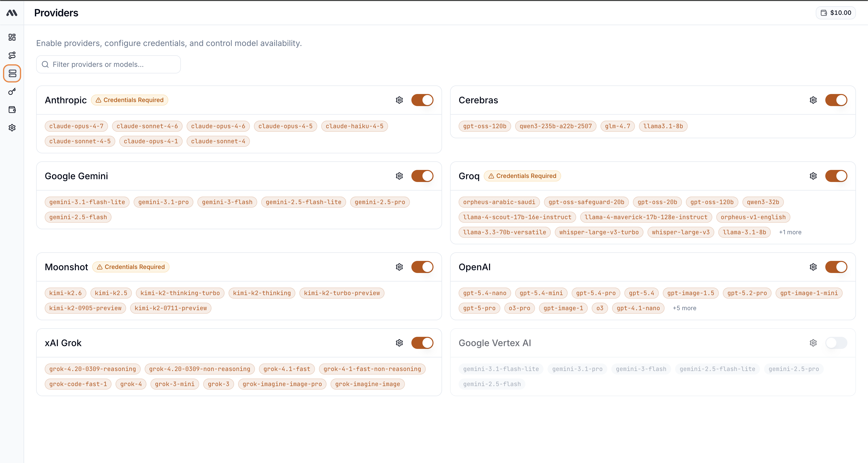Open Anthropic provider settings gear
This screenshot has height=463, width=868.
pos(399,100)
